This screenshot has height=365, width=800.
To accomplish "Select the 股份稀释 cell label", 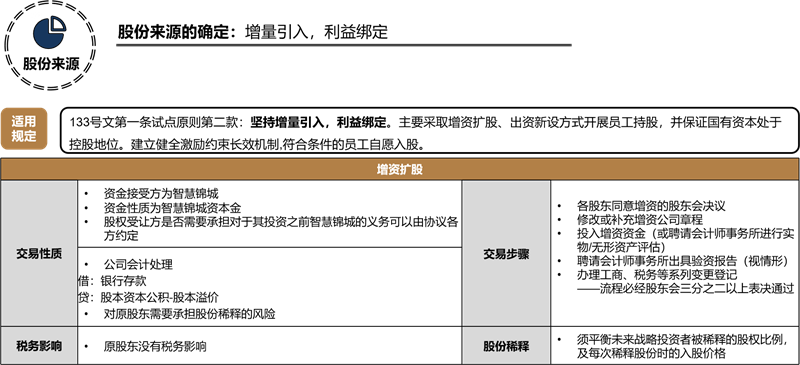I will click(506, 346).
